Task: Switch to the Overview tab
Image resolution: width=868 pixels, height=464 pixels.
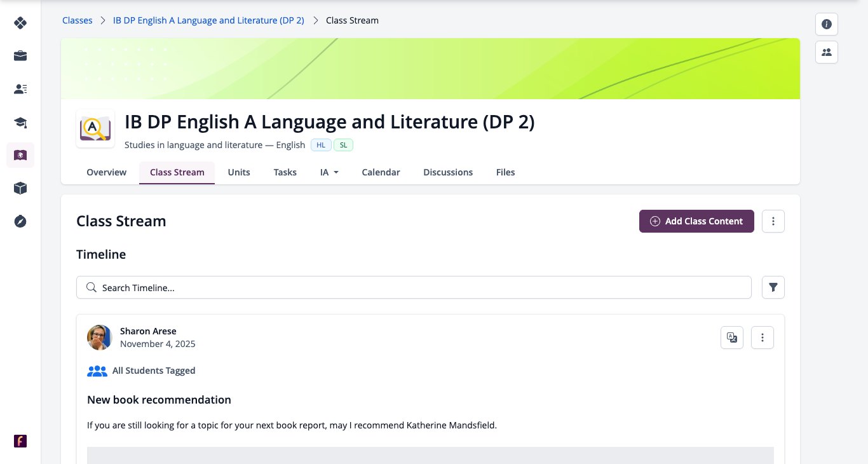Action: [x=107, y=172]
